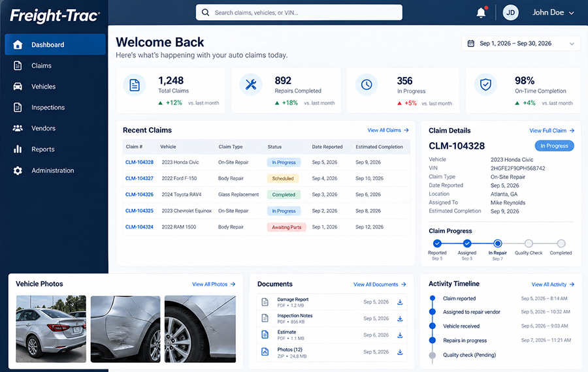Click View All Claims link
This screenshot has height=372, width=588.
pyautogui.click(x=387, y=130)
